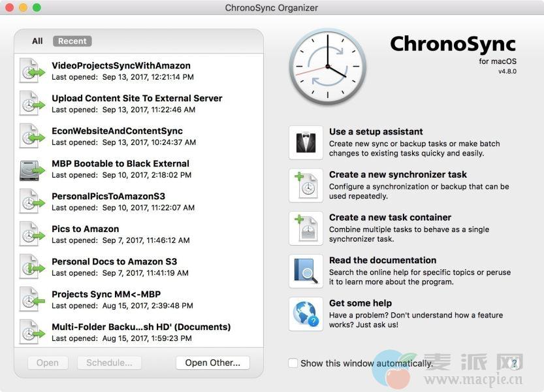Click the ChronoSync clock logo
This screenshot has height=392, width=544.
click(328, 67)
